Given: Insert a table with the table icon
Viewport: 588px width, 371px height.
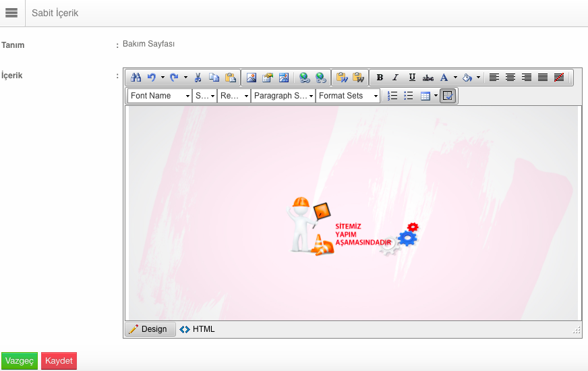Looking at the screenshot, I should click(425, 96).
